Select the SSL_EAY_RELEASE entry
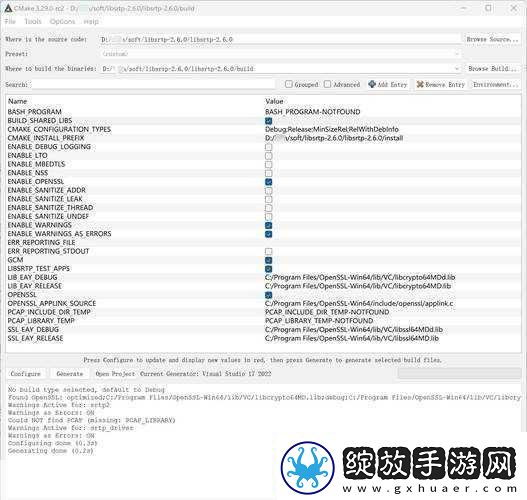 [x=35, y=338]
